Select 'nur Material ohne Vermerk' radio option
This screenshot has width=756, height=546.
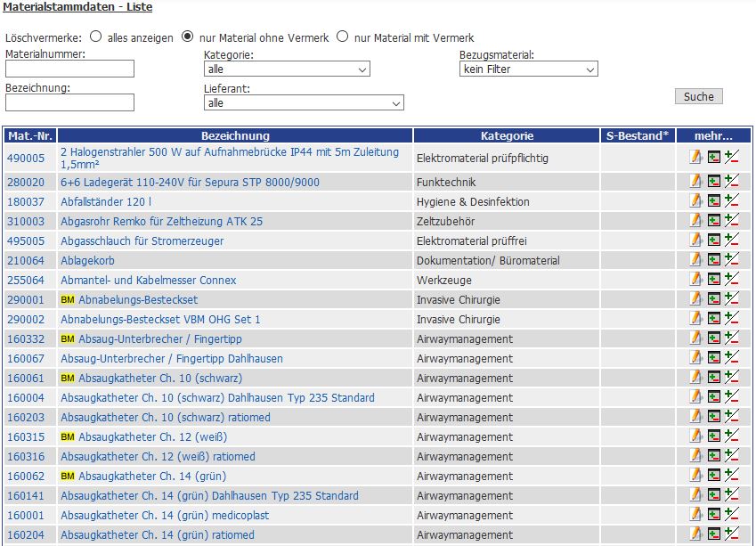[187, 37]
